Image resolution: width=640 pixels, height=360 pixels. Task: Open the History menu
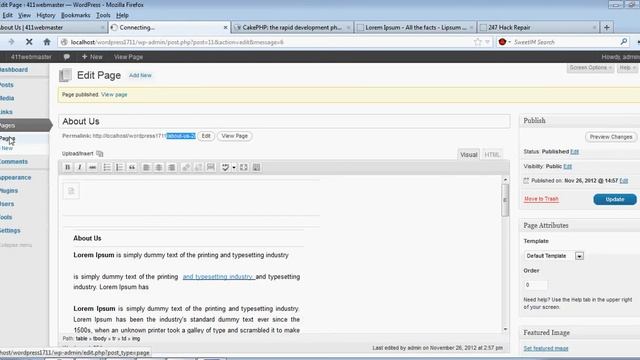coord(46,15)
